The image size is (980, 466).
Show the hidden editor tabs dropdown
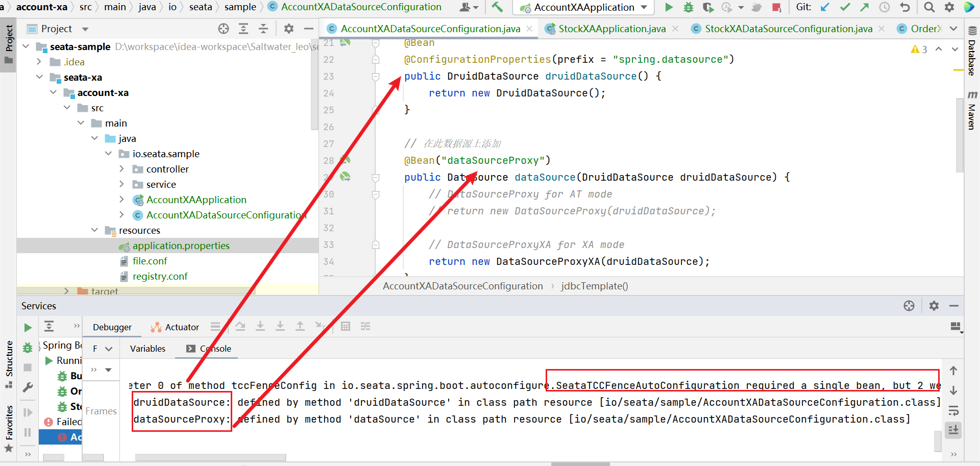(x=953, y=29)
